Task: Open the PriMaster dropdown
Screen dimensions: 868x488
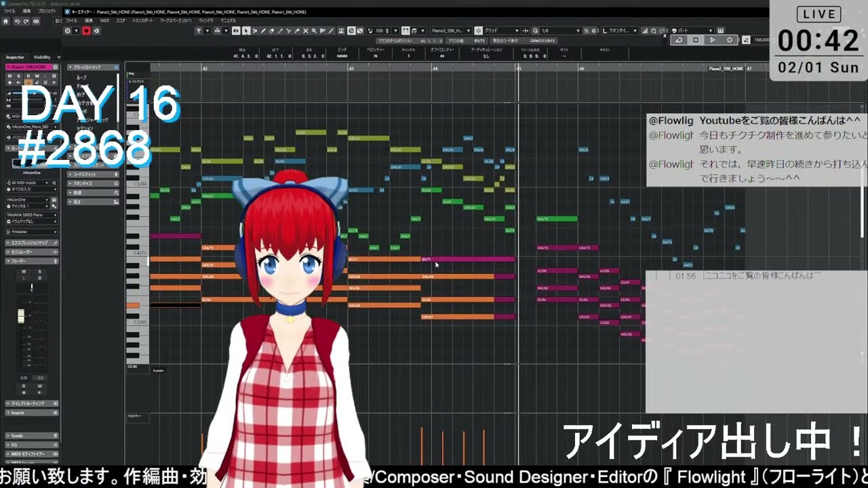Action: 31,232
